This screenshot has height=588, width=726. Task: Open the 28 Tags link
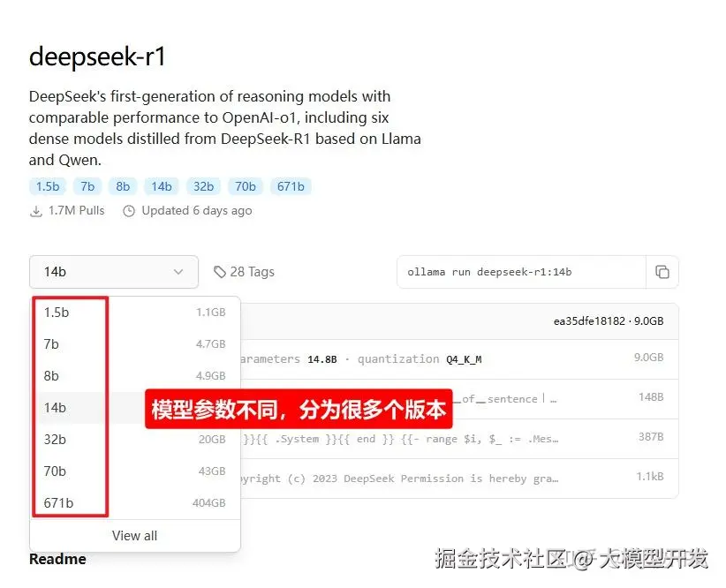(245, 272)
